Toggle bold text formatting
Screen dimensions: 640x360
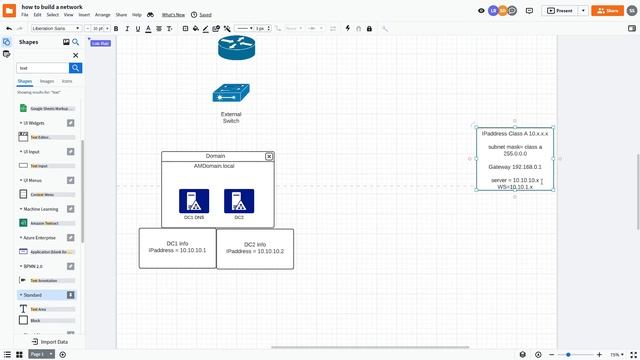116,29
